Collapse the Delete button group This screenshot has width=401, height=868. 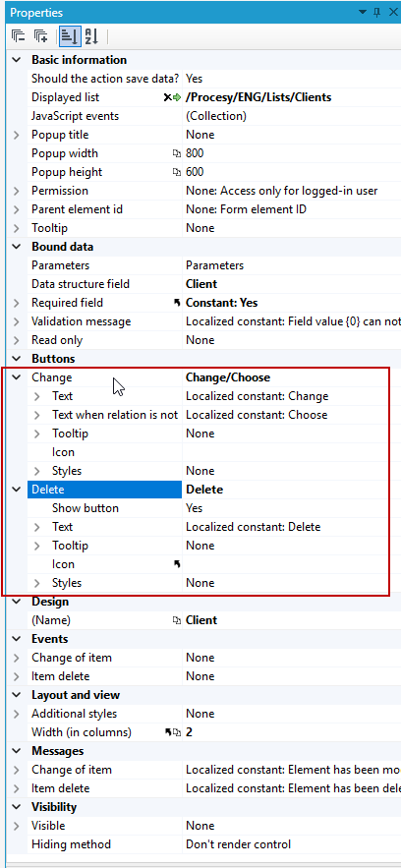[x=17, y=490]
